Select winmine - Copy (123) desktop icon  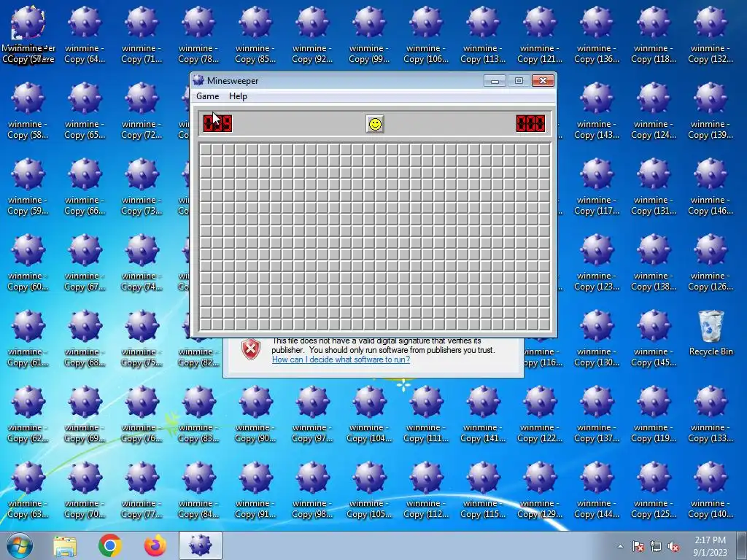pyautogui.click(x=597, y=262)
